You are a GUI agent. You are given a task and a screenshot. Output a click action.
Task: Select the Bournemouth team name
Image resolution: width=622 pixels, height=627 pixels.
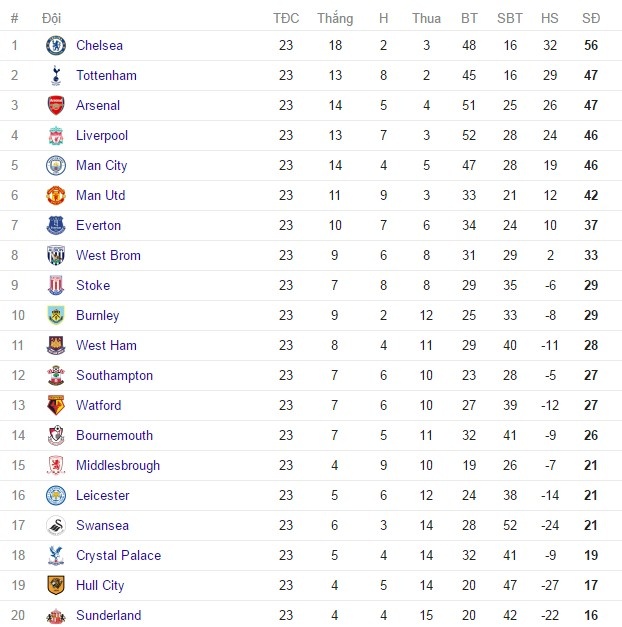(114, 435)
